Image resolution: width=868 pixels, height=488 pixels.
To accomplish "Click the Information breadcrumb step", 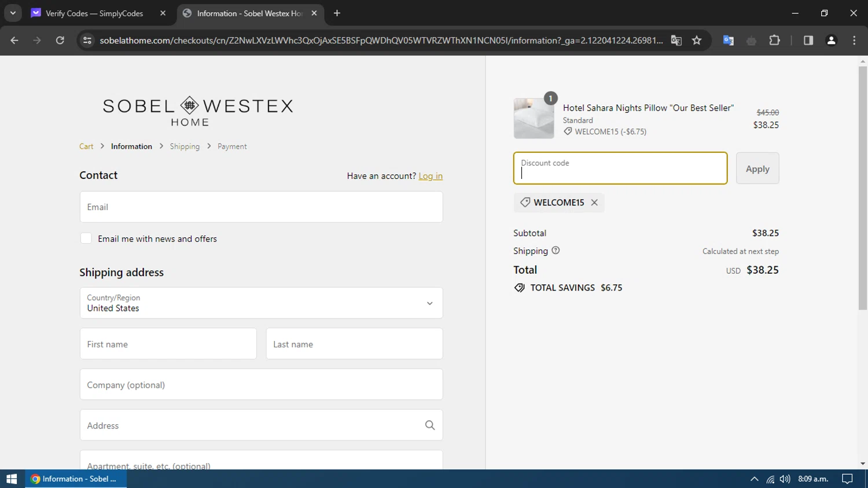I will pos(131,146).
